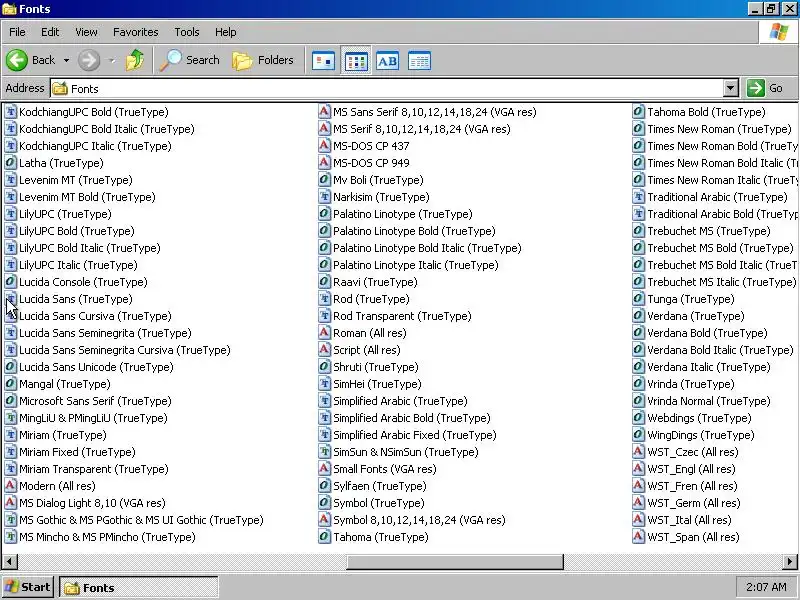Open the Help menu
Viewport: 800px width, 600px height.
click(x=226, y=32)
